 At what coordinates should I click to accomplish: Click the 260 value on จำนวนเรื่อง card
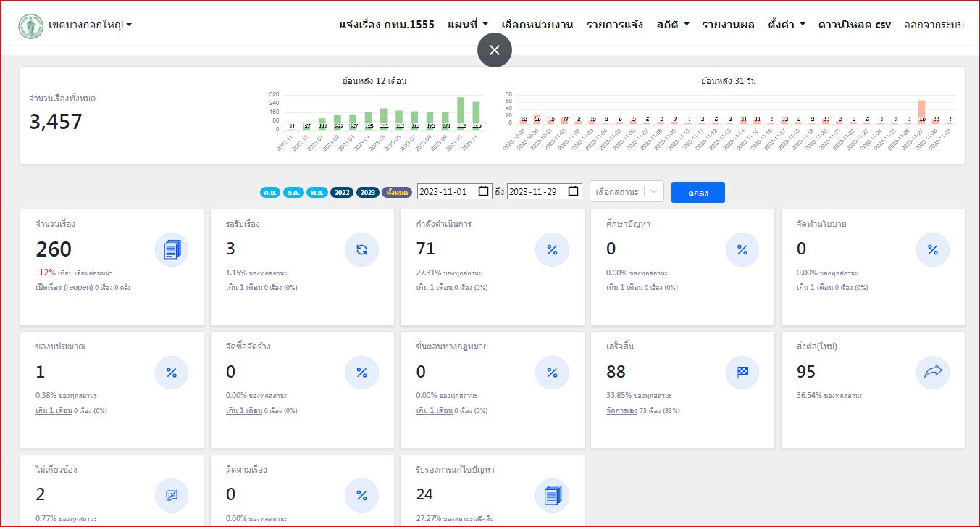click(x=54, y=249)
